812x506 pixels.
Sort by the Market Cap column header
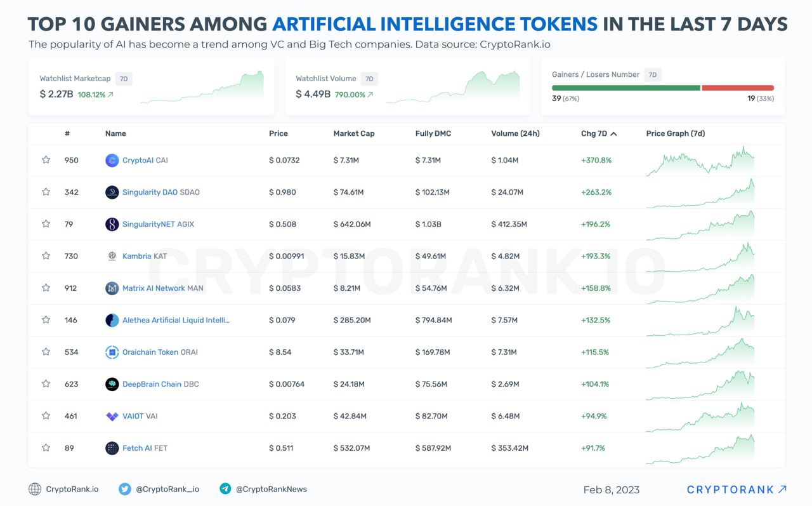pyautogui.click(x=353, y=133)
